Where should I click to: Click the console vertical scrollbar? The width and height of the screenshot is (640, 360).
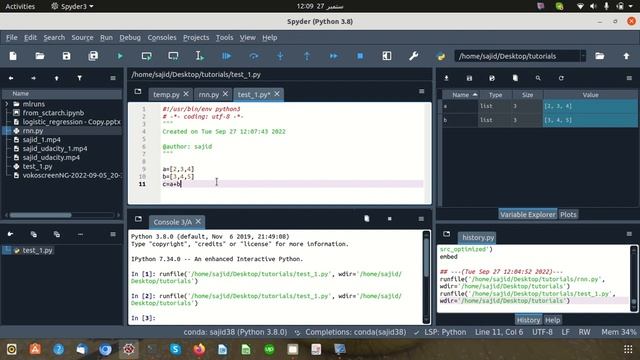point(426,257)
